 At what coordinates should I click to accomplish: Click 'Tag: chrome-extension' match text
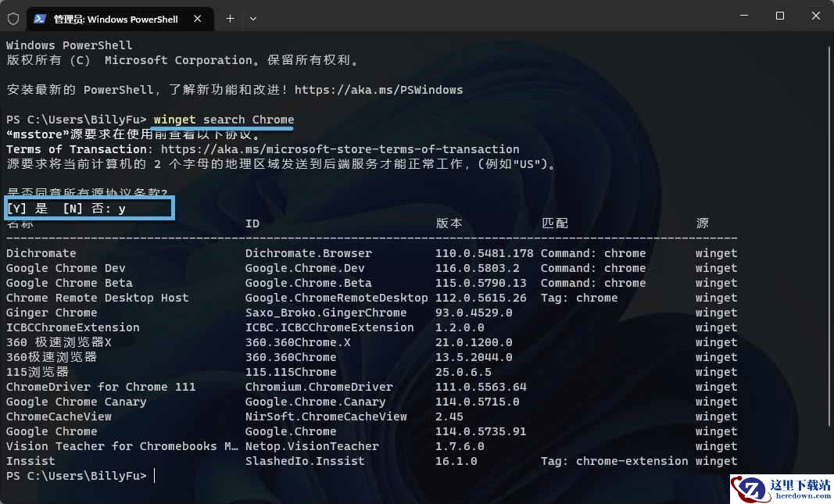(x=614, y=461)
